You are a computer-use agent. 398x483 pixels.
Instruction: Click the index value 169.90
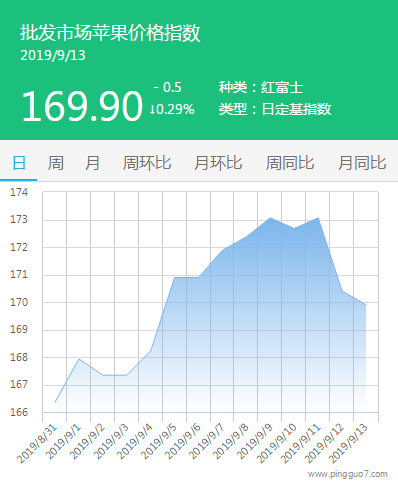82,106
